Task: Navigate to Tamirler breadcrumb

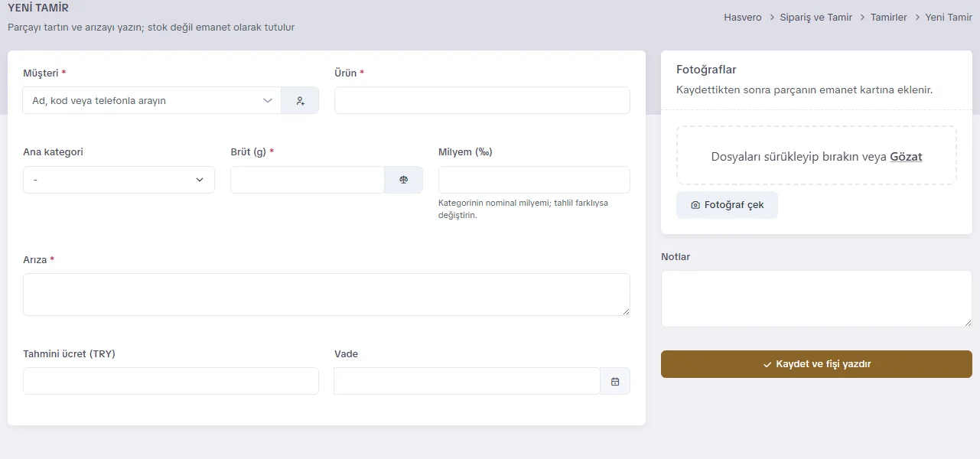Action: [x=889, y=17]
